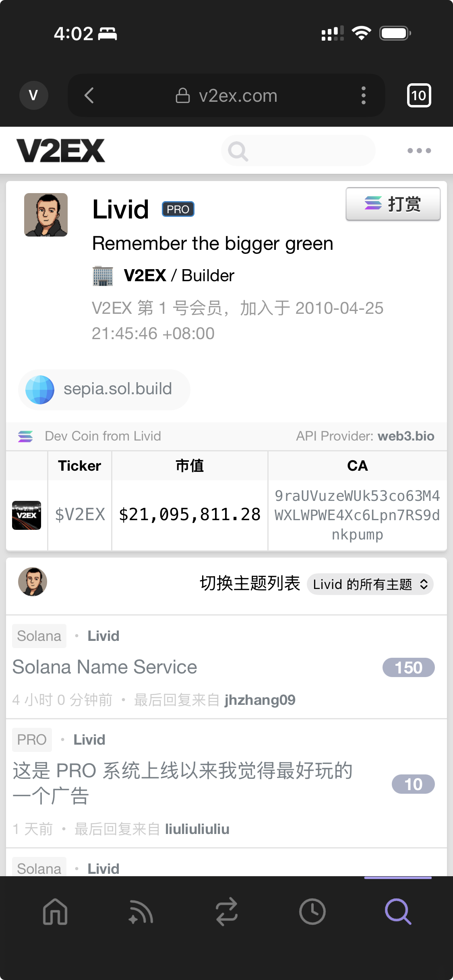Open the Solana Name Service topic
This screenshot has width=453, height=980.
coord(105,667)
